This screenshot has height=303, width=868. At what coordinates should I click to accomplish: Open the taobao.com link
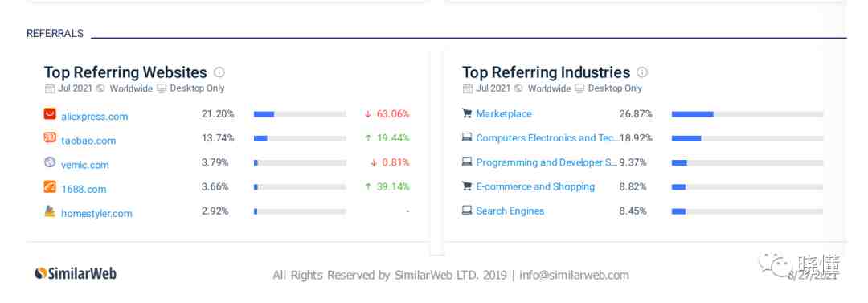88,141
